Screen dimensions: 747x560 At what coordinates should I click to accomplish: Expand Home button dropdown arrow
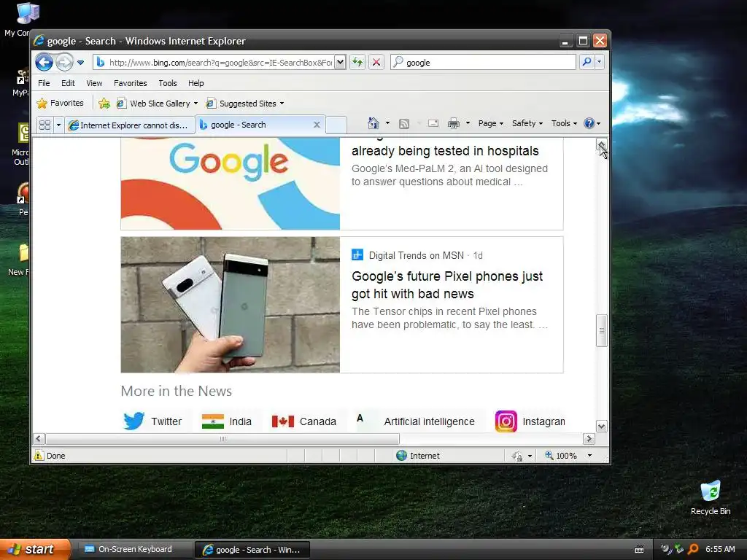(x=387, y=123)
